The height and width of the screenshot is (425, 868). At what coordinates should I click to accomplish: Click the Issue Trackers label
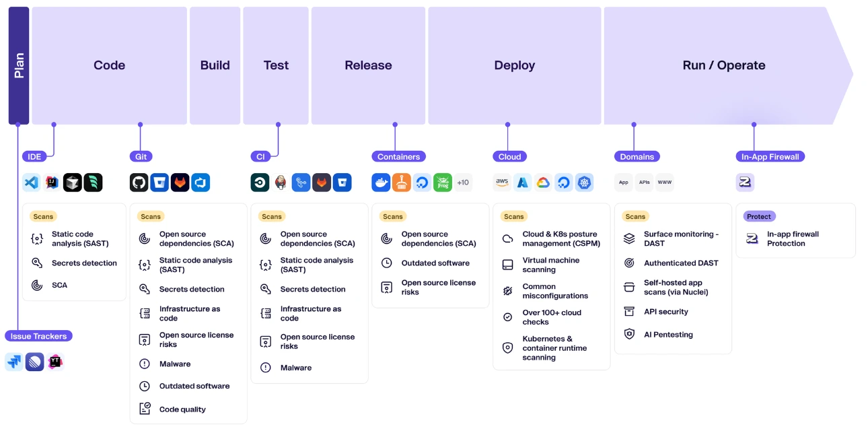point(38,336)
